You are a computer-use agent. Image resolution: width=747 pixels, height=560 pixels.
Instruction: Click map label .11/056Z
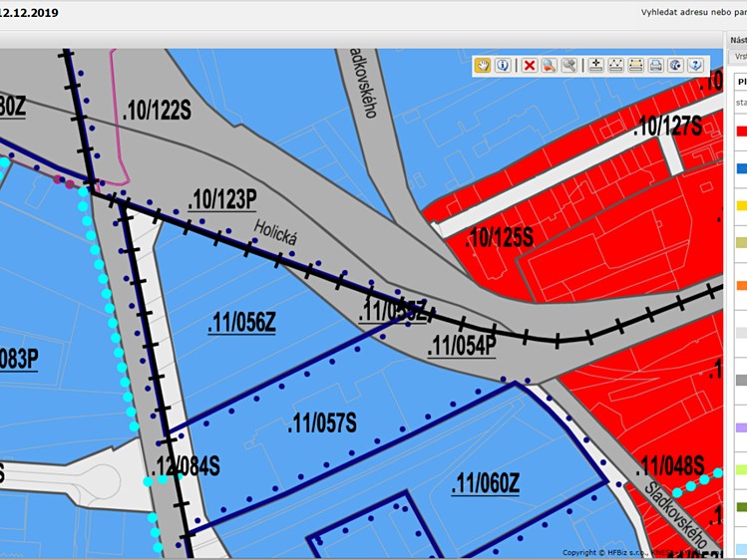click(242, 323)
